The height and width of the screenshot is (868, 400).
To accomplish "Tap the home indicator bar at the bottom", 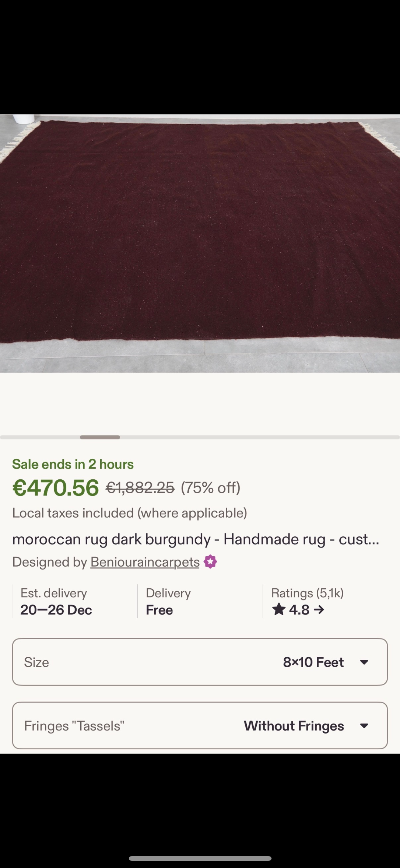I will [200, 858].
